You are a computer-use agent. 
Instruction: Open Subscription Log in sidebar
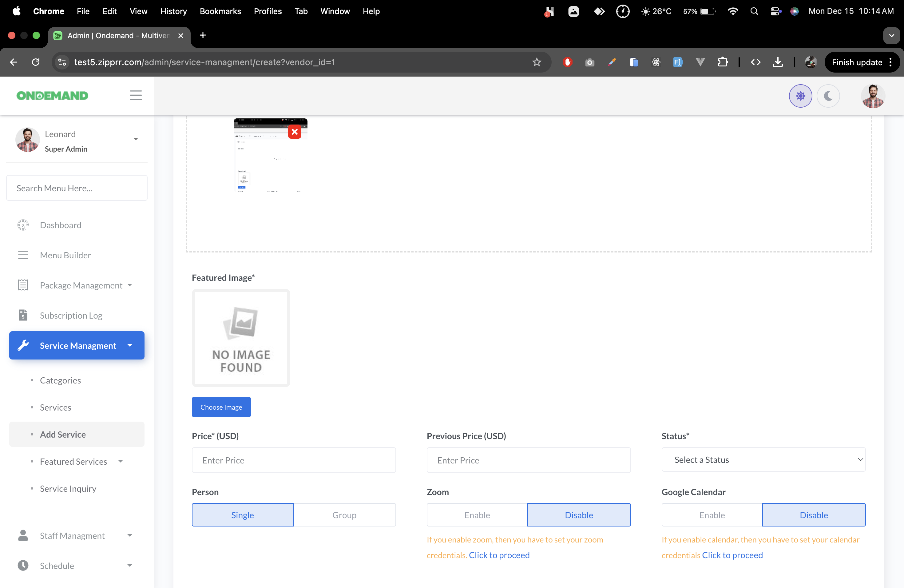(x=71, y=315)
